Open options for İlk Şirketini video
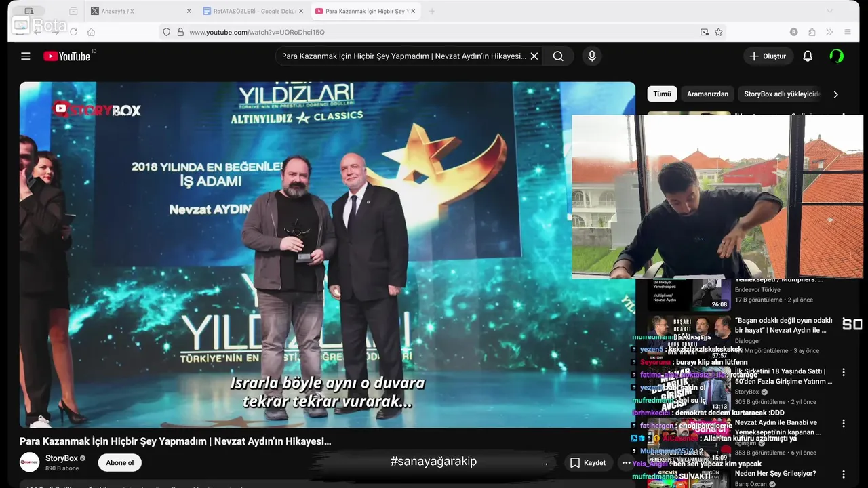The image size is (868, 488). [x=844, y=372]
